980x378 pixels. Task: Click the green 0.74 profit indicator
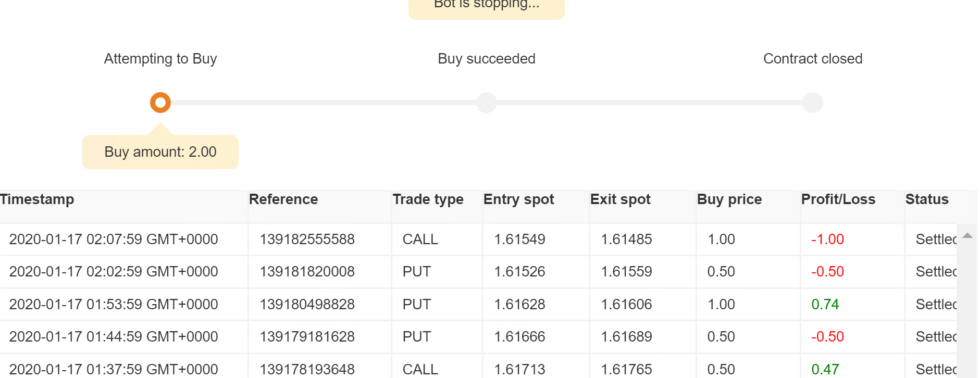pyautogui.click(x=825, y=304)
